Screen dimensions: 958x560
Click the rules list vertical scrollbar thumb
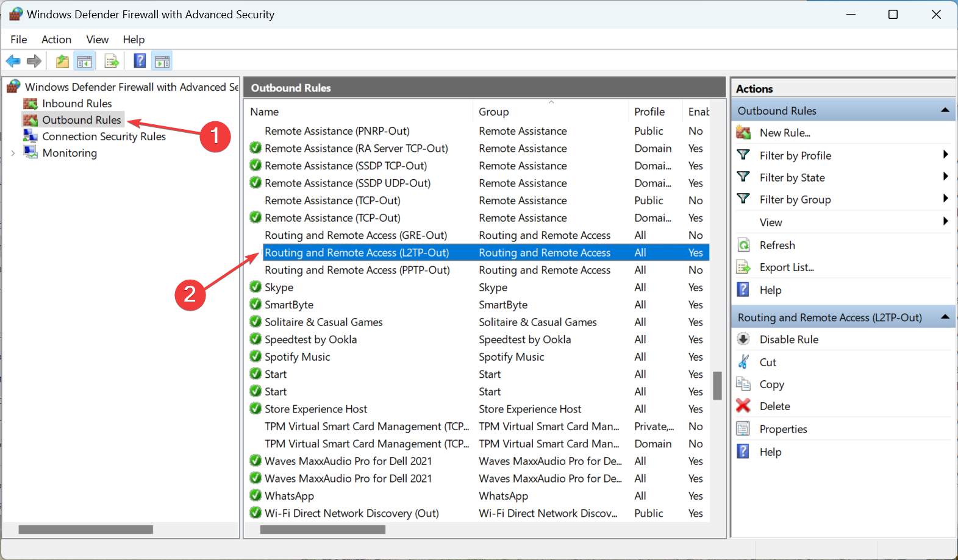718,385
